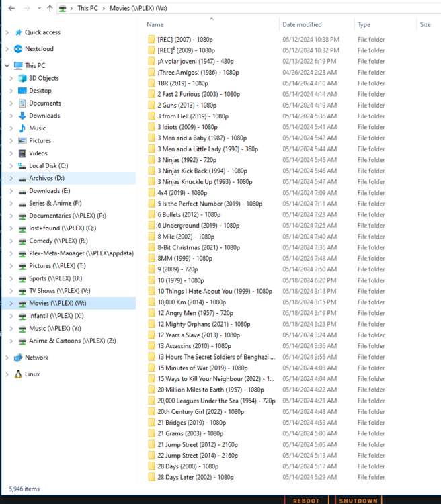441x504 pixels.
Task: Select lost+found (\\PLEX) (Q:) drive
Action: [x=63, y=228]
